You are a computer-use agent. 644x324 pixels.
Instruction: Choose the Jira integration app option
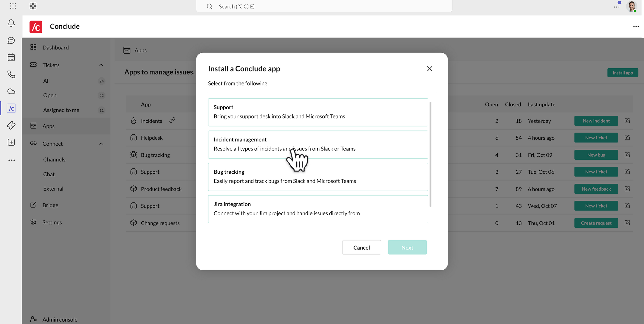(318, 209)
